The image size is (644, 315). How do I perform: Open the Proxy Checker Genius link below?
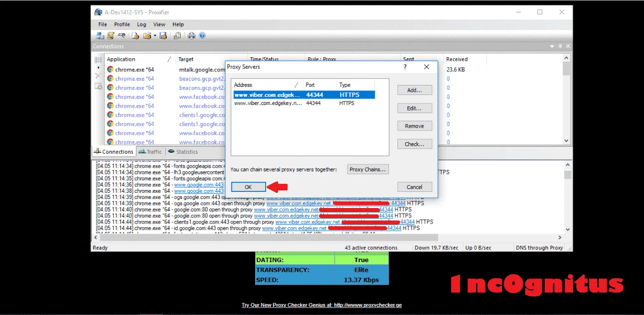pos(321,305)
